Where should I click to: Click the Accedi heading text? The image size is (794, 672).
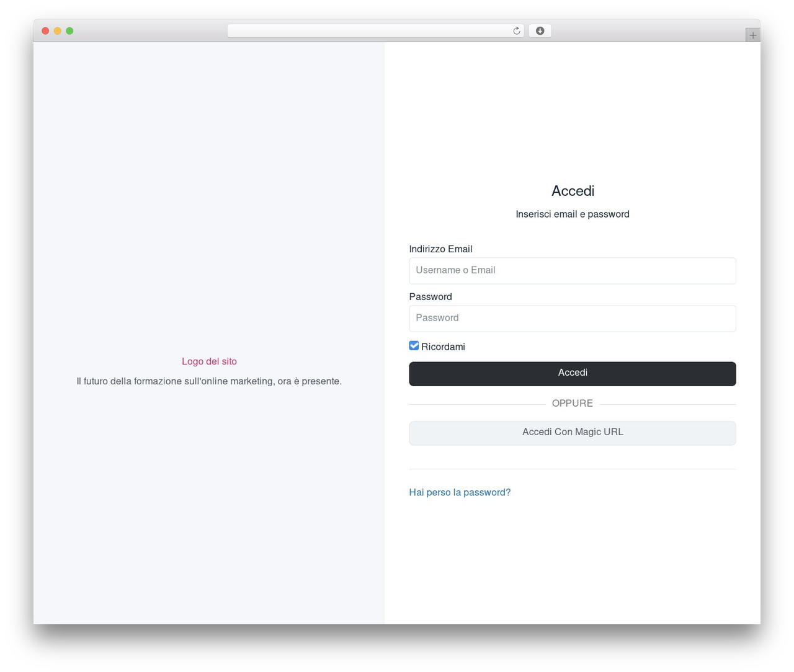coord(573,191)
